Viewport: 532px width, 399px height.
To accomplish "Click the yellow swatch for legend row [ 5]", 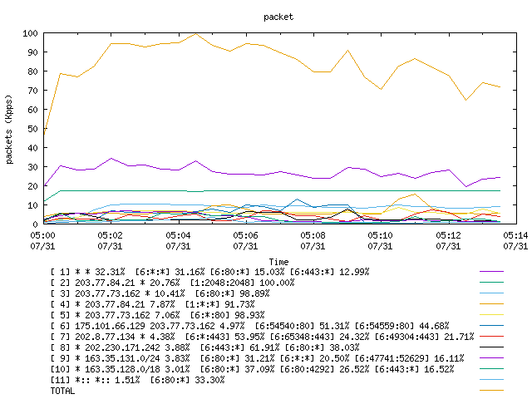I will 491,315.
